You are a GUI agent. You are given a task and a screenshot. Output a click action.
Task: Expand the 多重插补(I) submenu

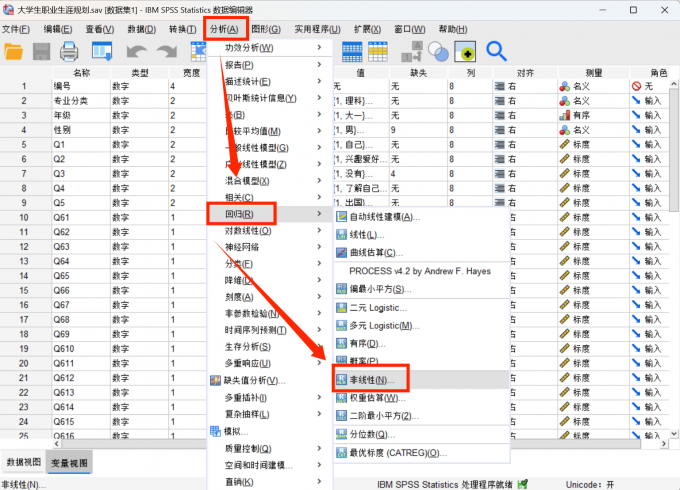[319, 397]
